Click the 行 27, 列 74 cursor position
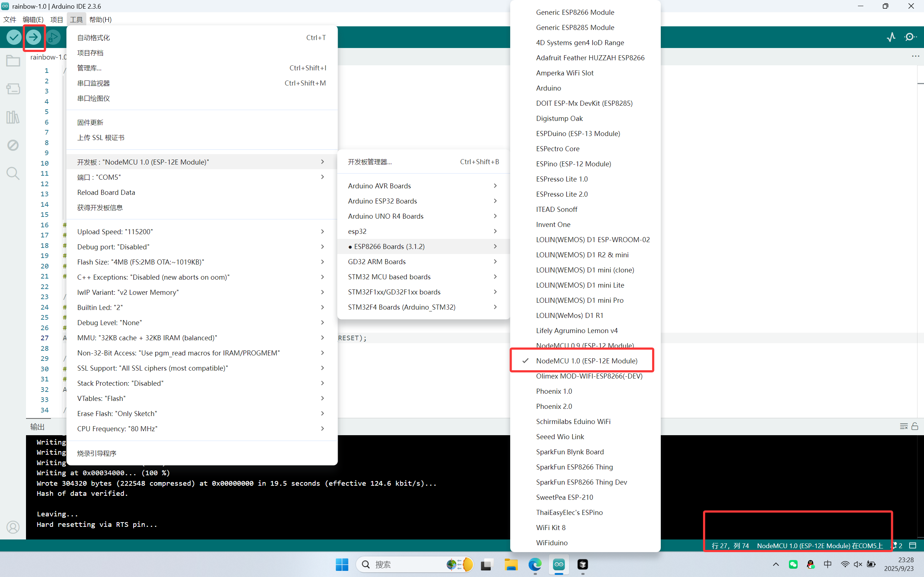924x577 pixels. [730, 546]
